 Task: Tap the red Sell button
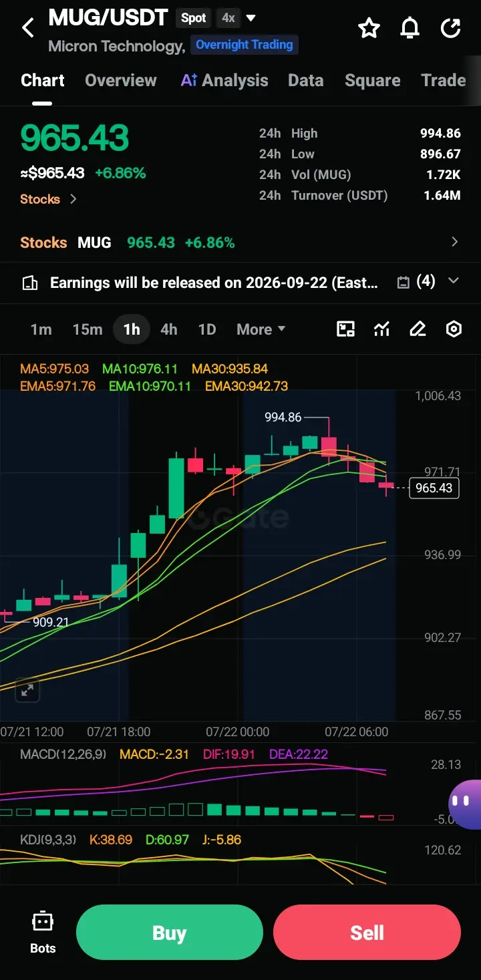click(367, 933)
